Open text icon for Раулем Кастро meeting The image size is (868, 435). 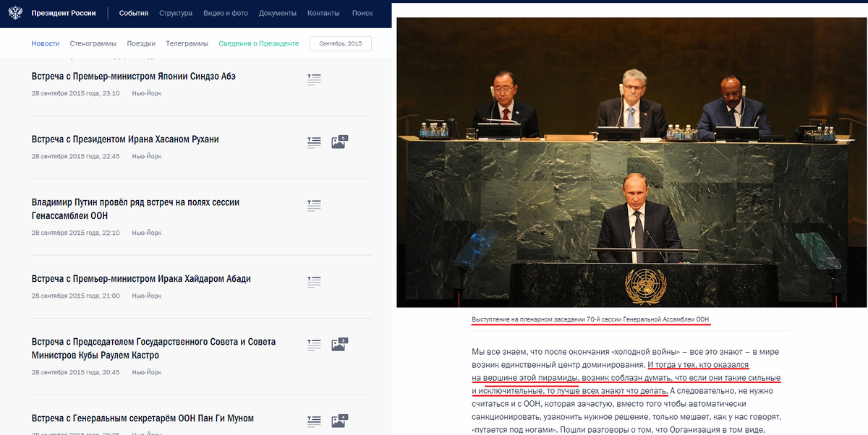click(x=314, y=345)
